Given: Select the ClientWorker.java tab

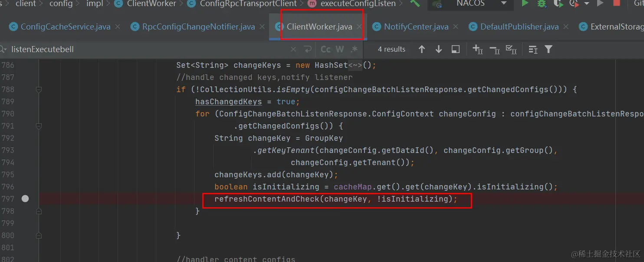Looking at the screenshot, I should coord(319,27).
